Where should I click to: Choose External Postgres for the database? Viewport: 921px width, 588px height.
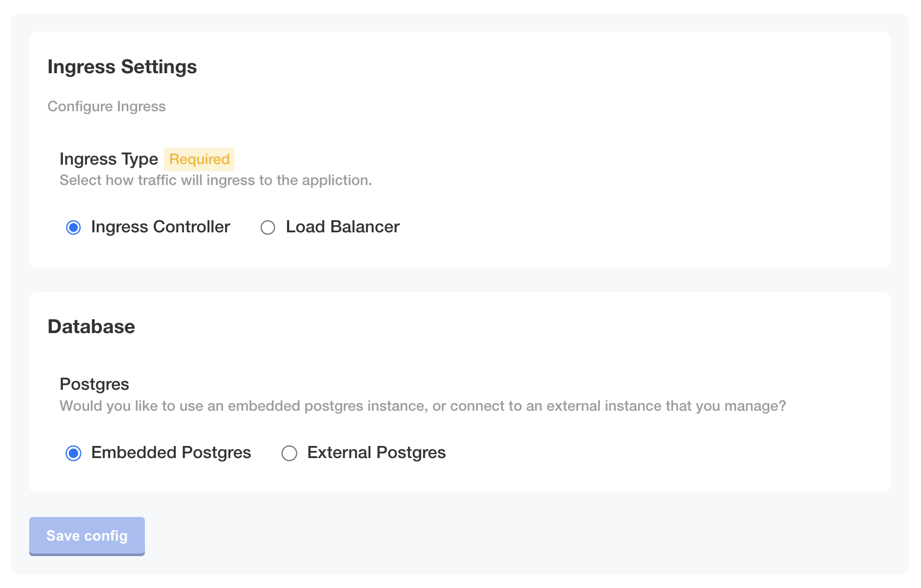289,453
